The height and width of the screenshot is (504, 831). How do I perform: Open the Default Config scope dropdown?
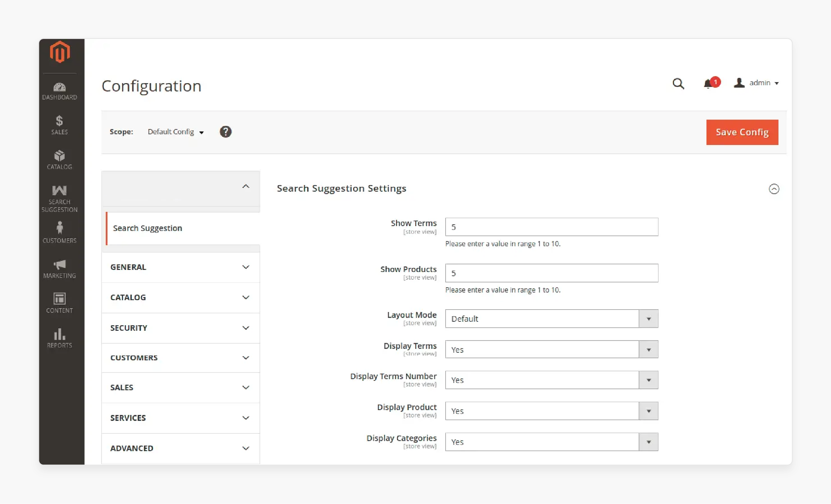176,132
